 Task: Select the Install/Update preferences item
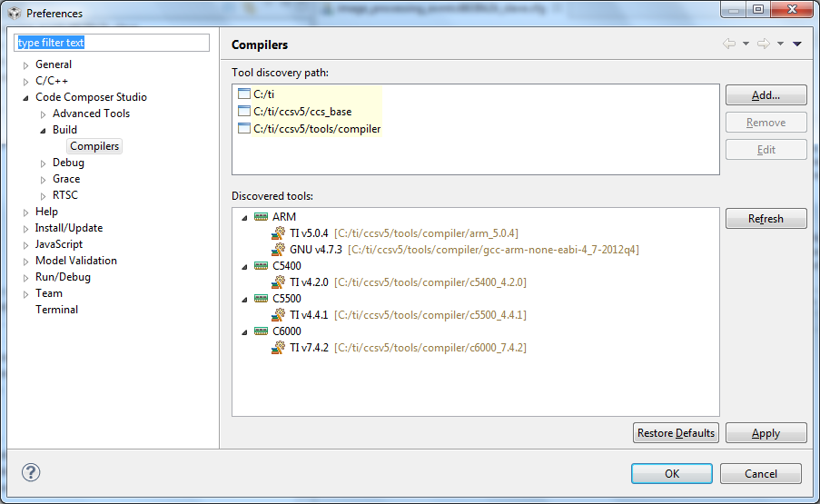tap(69, 228)
